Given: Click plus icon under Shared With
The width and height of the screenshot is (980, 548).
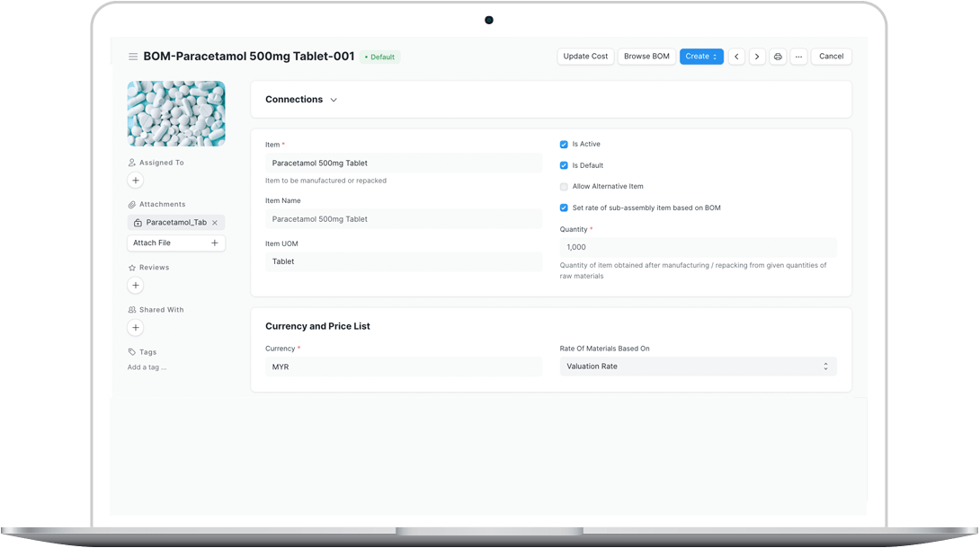Looking at the screenshot, I should (x=136, y=328).
